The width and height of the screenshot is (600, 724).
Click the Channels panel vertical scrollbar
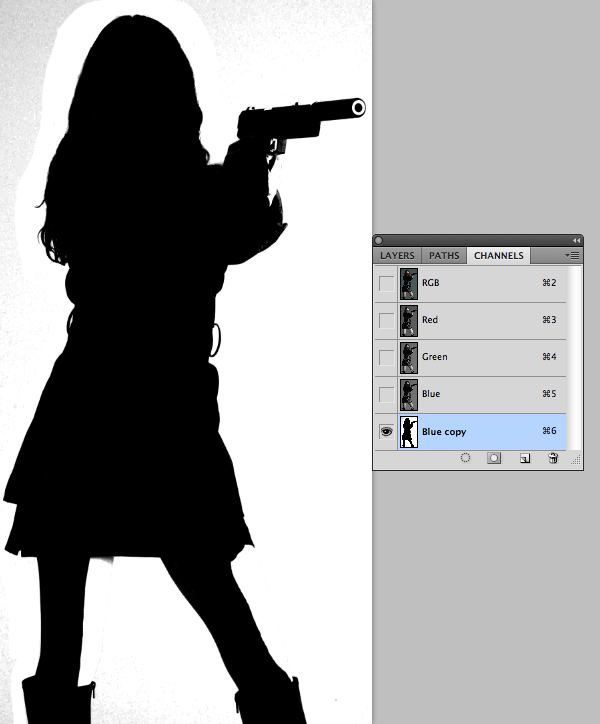point(574,357)
